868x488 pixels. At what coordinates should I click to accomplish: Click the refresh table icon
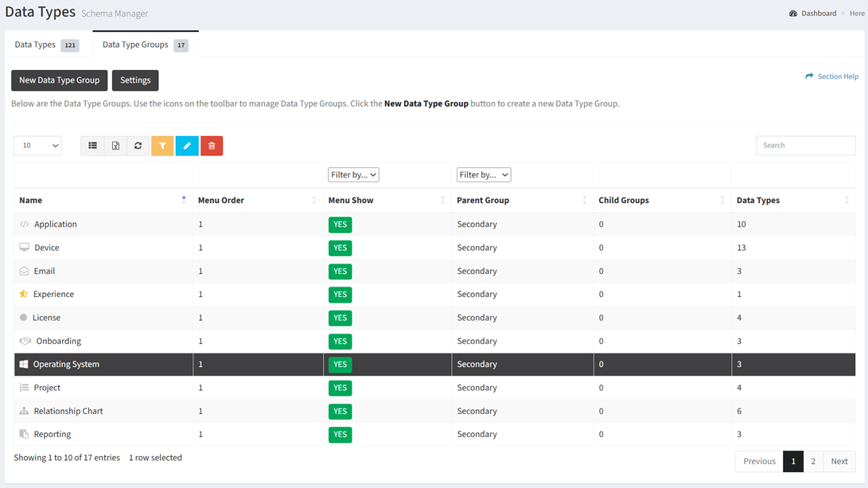pos(138,146)
